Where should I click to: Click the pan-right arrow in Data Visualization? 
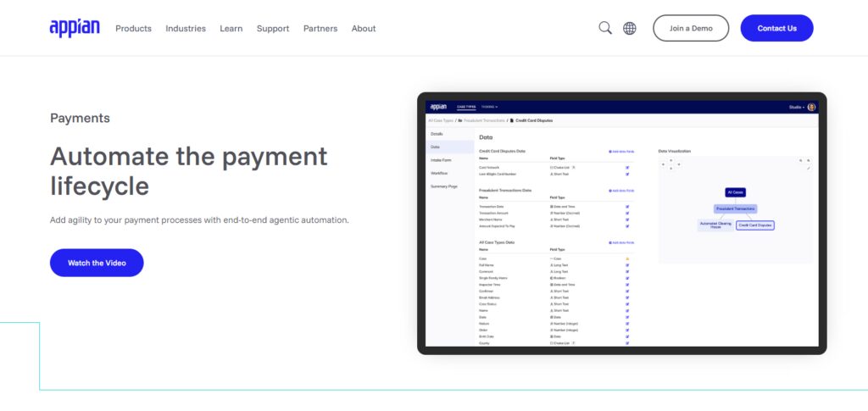point(679,164)
